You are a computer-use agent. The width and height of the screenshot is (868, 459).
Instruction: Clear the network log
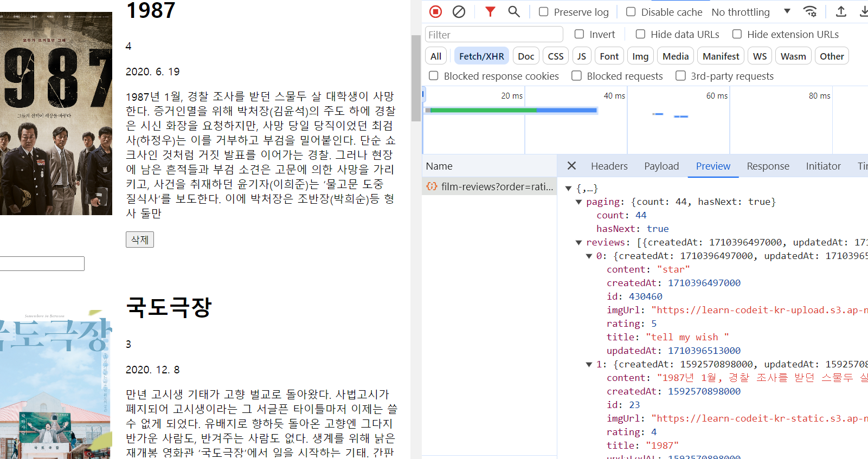[459, 11]
